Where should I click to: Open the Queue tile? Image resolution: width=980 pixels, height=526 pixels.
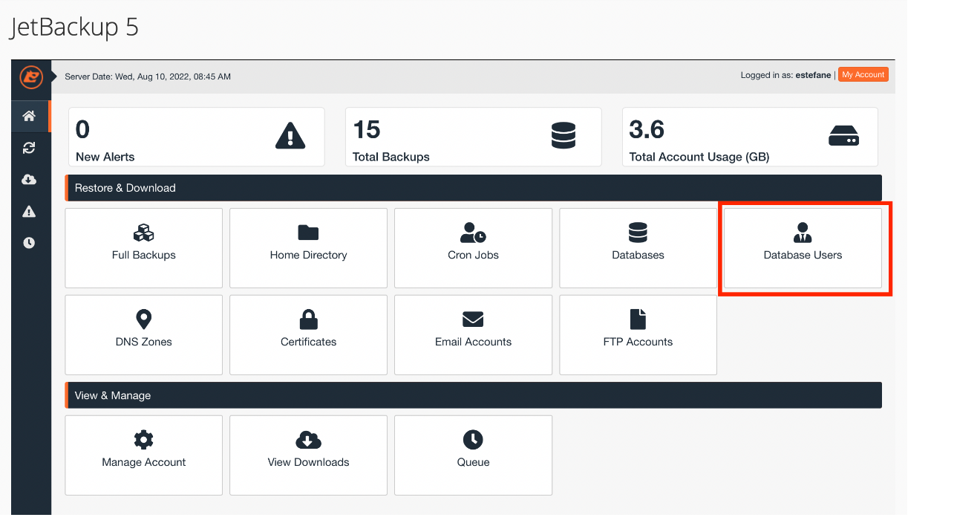[473, 455]
